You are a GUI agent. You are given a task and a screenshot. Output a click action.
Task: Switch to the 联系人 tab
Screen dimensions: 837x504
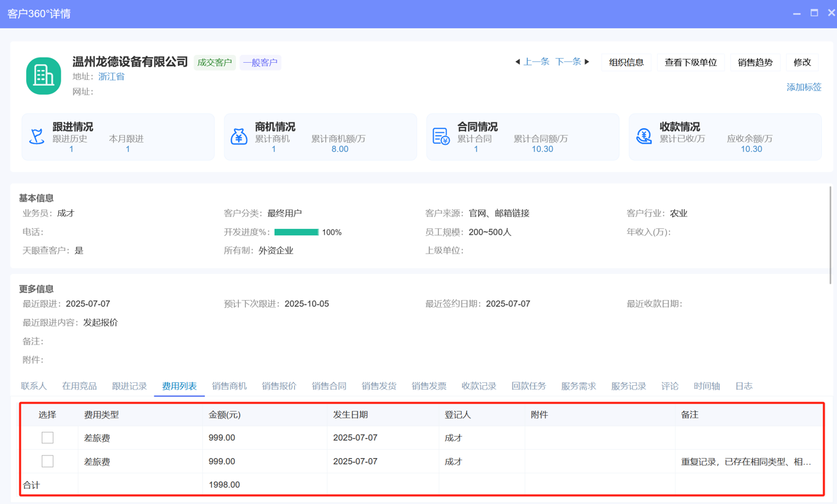coord(33,386)
